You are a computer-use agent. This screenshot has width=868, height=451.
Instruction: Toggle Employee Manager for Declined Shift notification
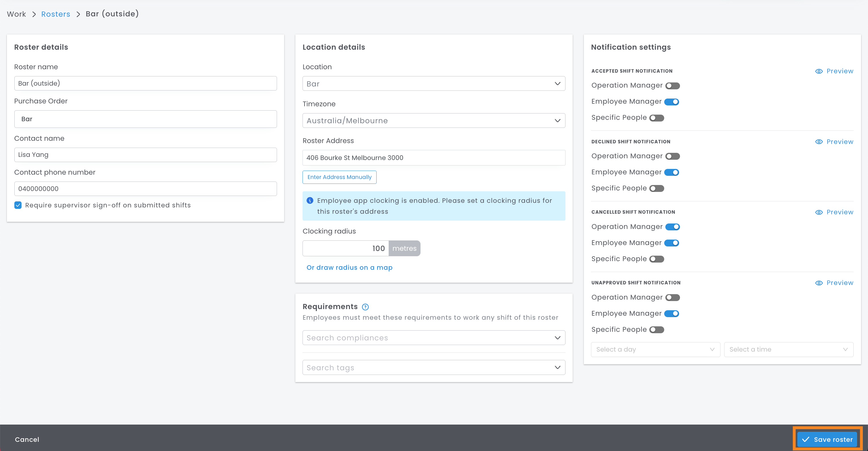[x=672, y=172]
